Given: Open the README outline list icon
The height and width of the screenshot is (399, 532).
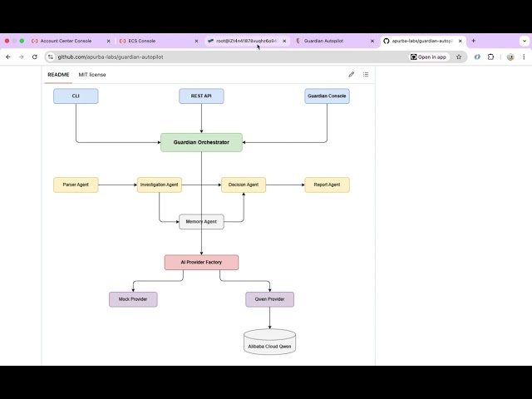Looking at the screenshot, I should coord(366,74).
